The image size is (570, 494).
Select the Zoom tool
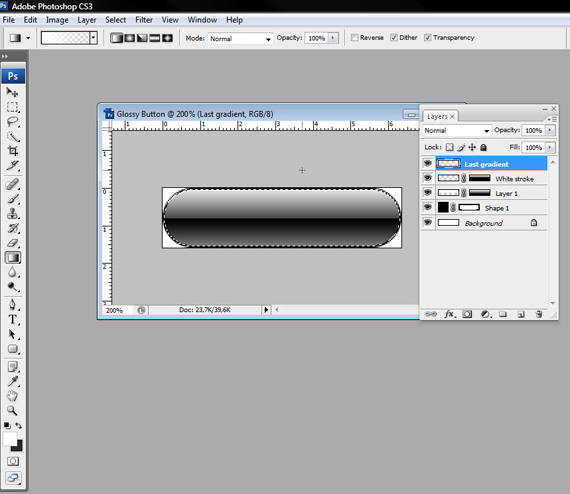12,411
